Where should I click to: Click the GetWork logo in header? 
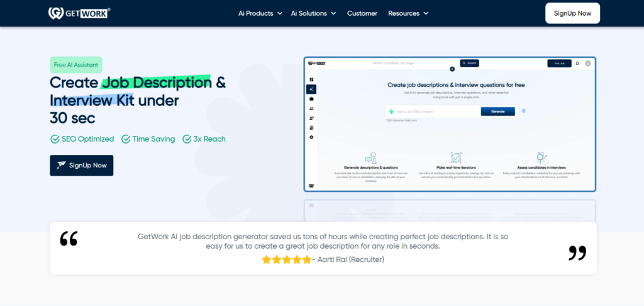point(79,13)
